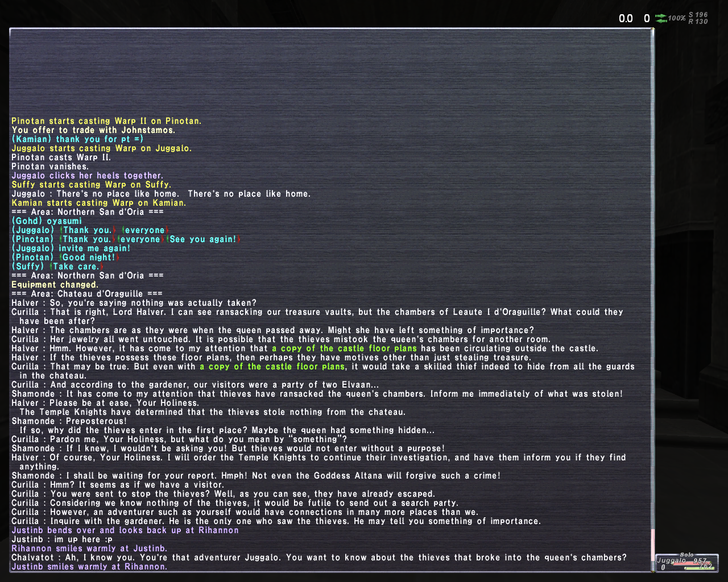Viewport: 728px width, 582px height.
Task: Click 'You offer to trade with Johnstamos.' line
Action: click(93, 130)
